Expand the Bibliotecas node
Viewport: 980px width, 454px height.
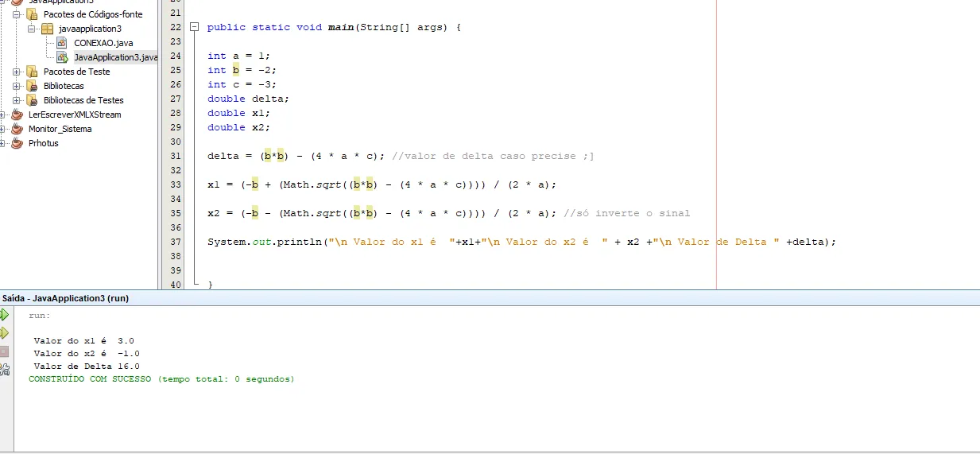click(17, 86)
